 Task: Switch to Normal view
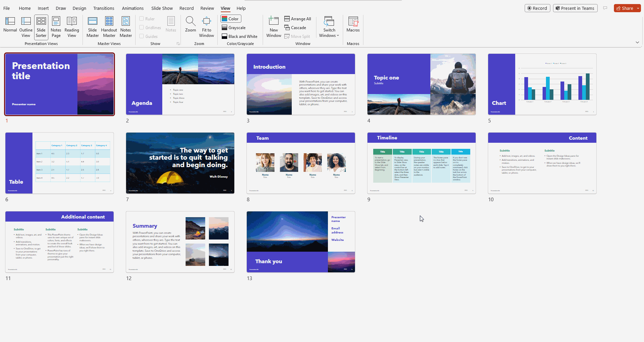click(10, 27)
